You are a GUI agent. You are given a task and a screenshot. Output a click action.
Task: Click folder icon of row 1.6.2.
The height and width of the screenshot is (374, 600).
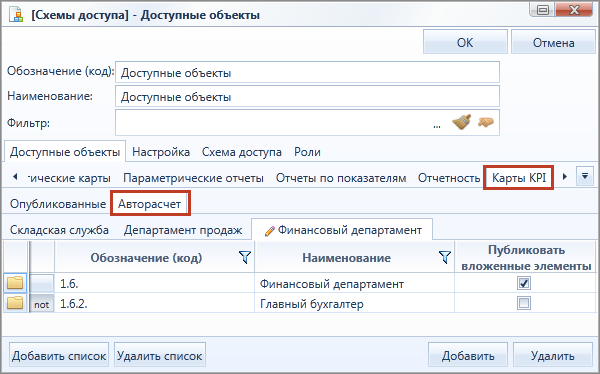coord(15,303)
